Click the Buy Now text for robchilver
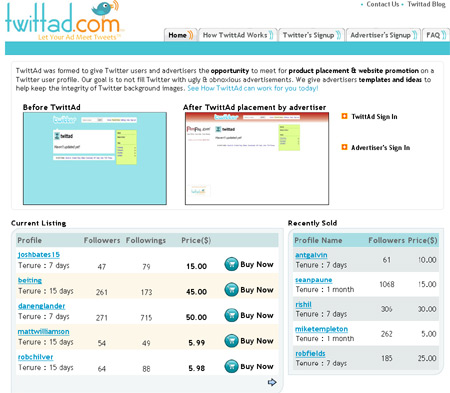The height and width of the screenshot is (393, 450). (257, 367)
